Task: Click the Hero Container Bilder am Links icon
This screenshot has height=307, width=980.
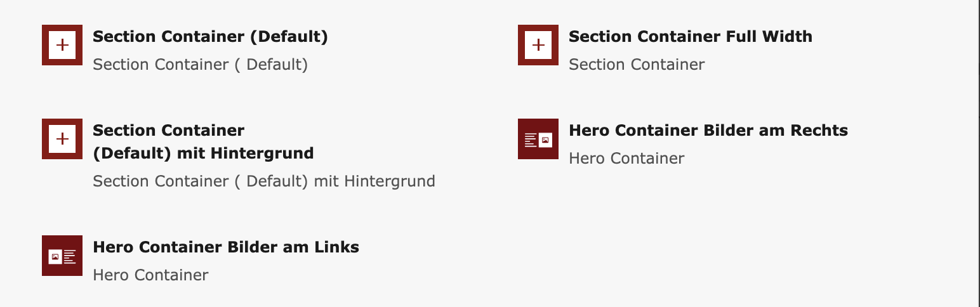Action: coord(62,256)
